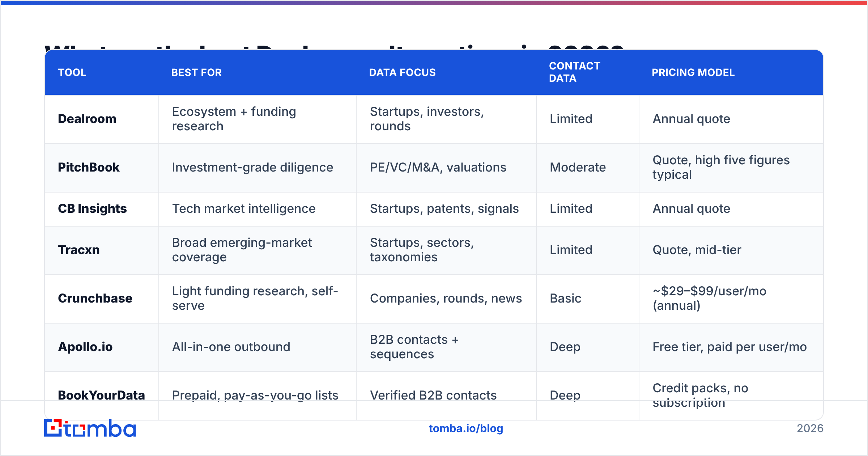Click the Tomba logo
The width and height of the screenshot is (868, 456).
pyautogui.click(x=90, y=428)
